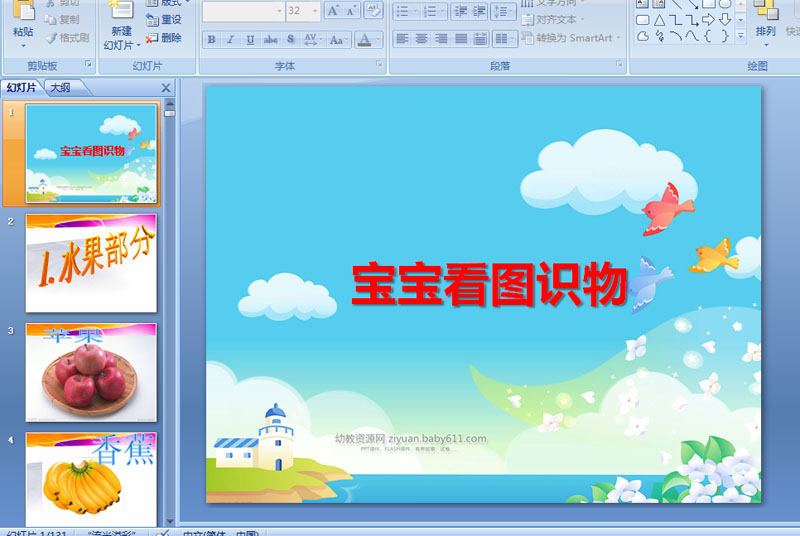Toggle bold formatting
The image size is (800, 536).
pos(211,39)
